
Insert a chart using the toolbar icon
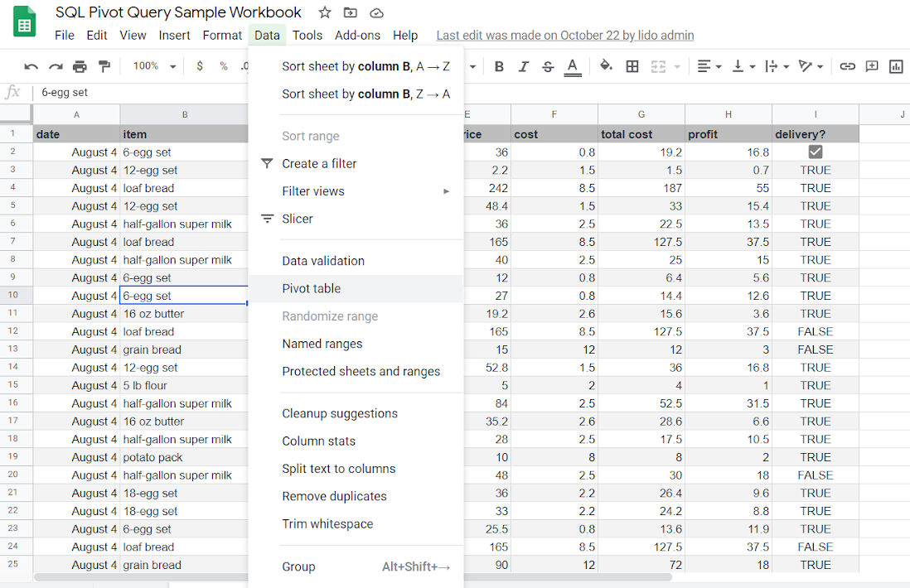tap(896, 65)
